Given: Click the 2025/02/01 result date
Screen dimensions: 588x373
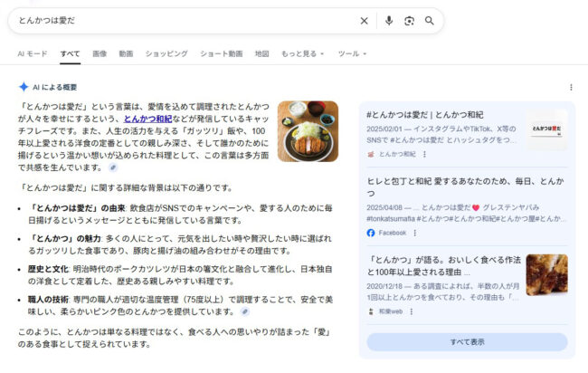Looking at the screenshot, I should 384,129.
